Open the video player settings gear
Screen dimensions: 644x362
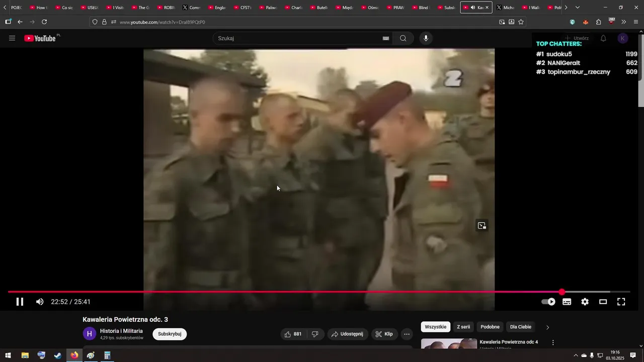(x=585, y=302)
